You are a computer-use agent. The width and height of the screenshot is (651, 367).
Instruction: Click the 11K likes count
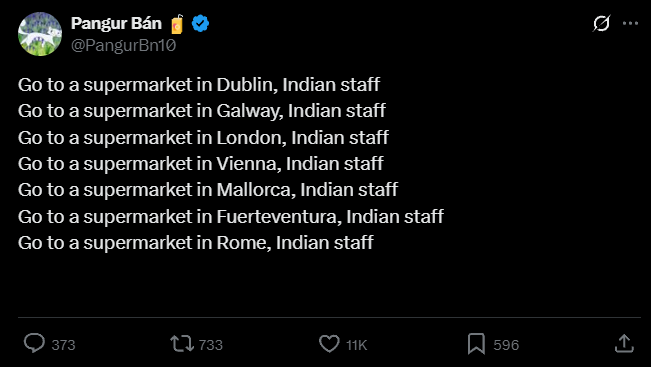coord(357,345)
